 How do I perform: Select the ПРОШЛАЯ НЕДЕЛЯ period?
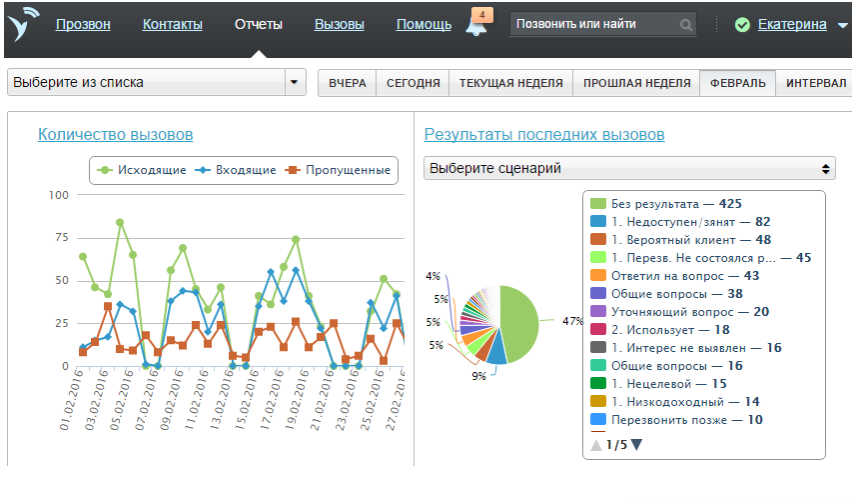pyautogui.click(x=636, y=83)
